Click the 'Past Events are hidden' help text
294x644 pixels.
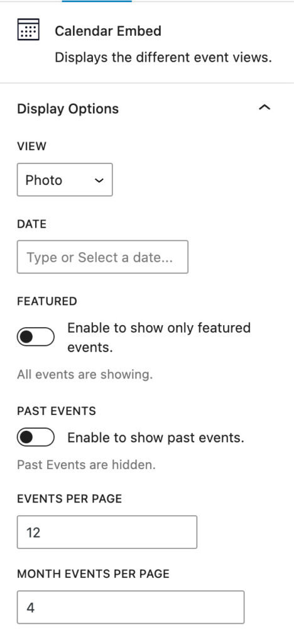tap(87, 465)
